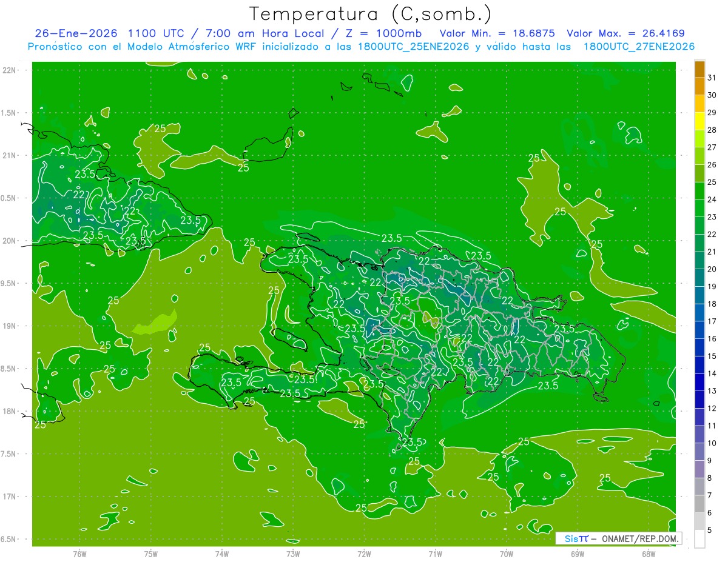Screen dimensions: 728x562
Task: Click the '68W' longitude axis label
Action: [649, 554]
